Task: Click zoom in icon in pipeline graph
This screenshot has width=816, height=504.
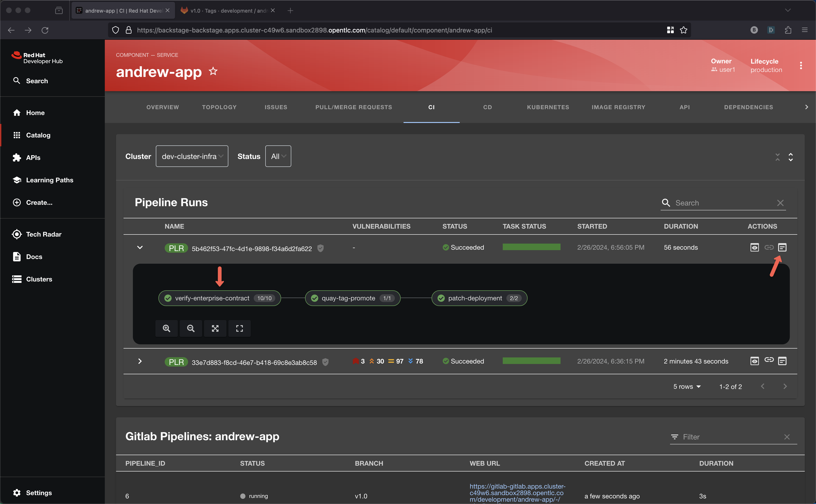Action: [167, 328]
